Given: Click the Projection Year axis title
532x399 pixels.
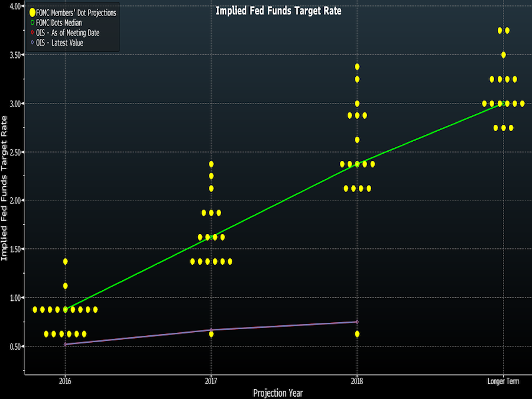Looking at the screenshot, I should point(278,393).
